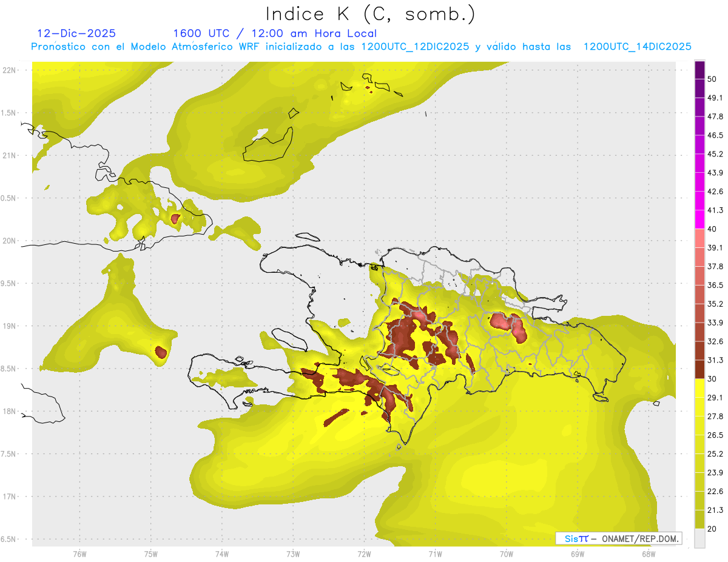Click the '74W' longitude axis label
The height and width of the screenshot is (562, 728).
[222, 554]
